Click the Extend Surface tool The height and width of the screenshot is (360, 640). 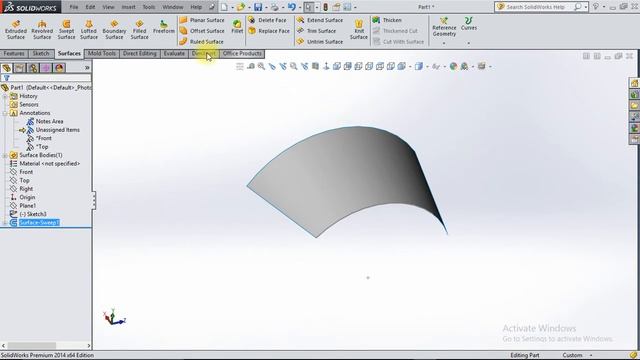320,20
